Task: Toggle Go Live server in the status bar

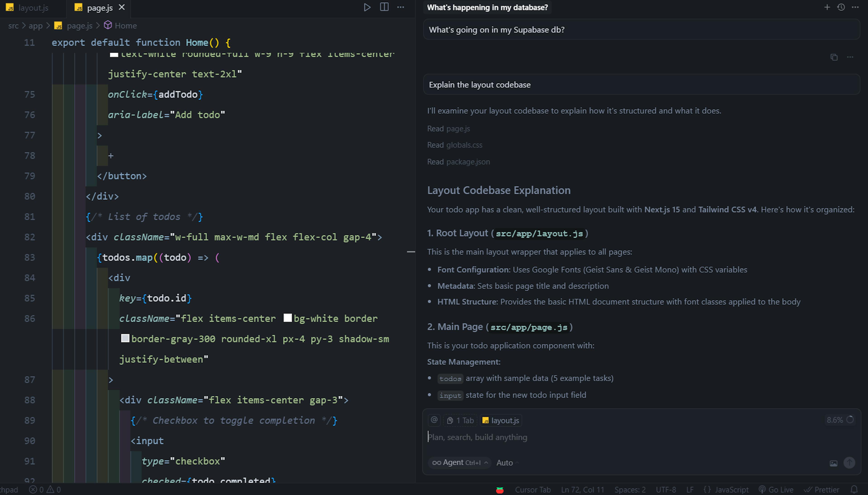Action: [x=776, y=490]
